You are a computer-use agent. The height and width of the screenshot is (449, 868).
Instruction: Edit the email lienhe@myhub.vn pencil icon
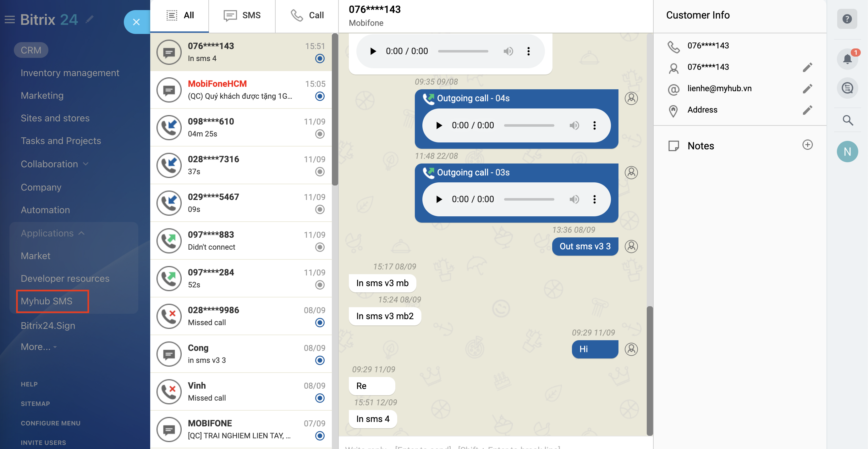tap(807, 89)
